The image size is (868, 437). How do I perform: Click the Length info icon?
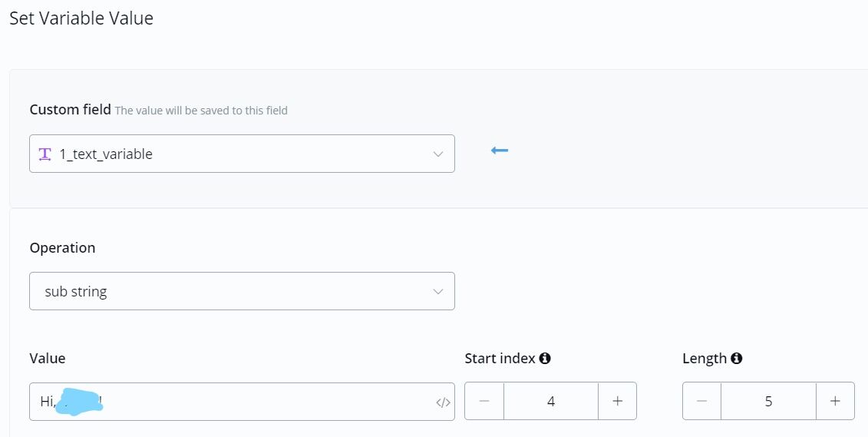tap(736, 359)
